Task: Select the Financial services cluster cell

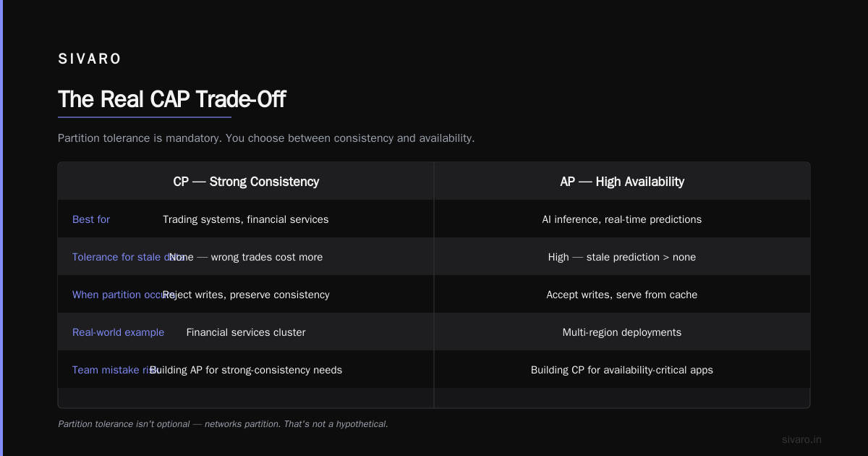Action: click(x=246, y=332)
